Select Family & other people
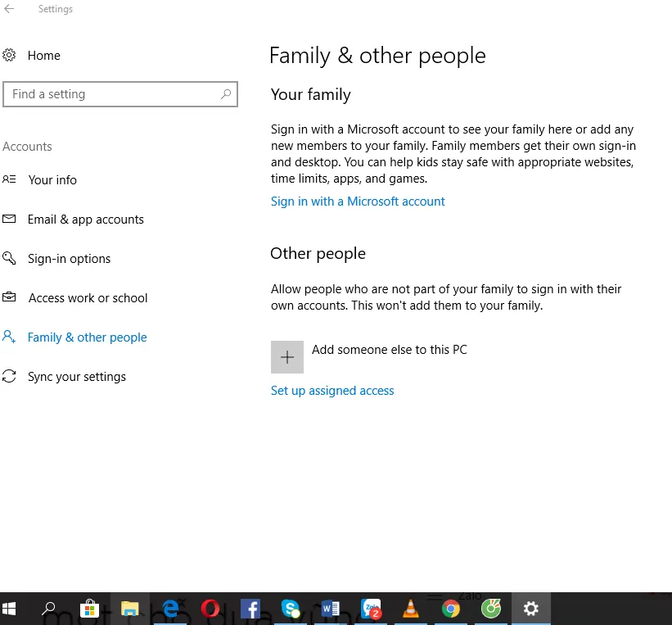Image resolution: width=672 pixels, height=625 pixels. coord(87,337)
